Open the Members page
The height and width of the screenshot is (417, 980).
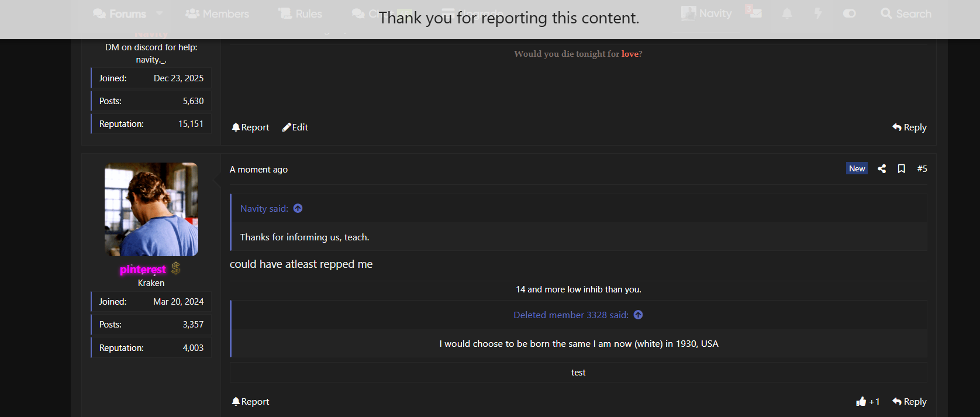click(x=218, y=13)
